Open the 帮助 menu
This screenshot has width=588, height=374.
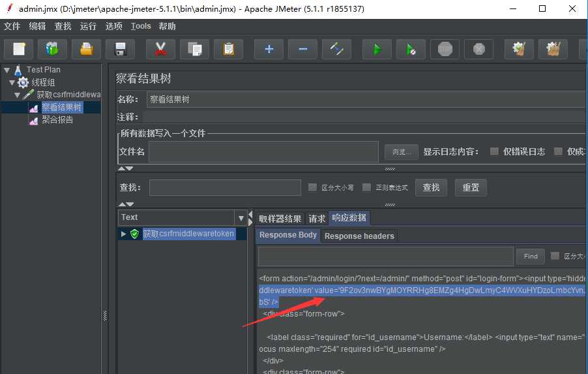167,26
